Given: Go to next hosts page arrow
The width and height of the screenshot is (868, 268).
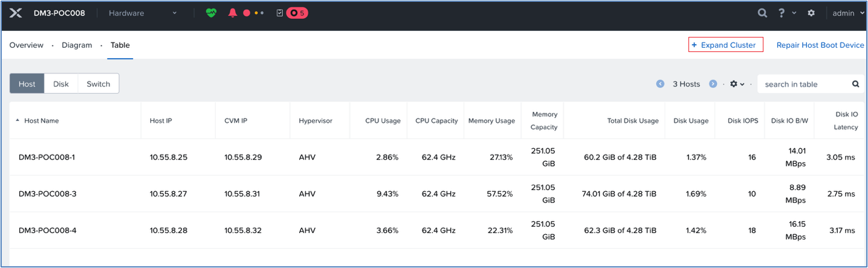Looking at the screenshot, I should [x=713, y=84].
